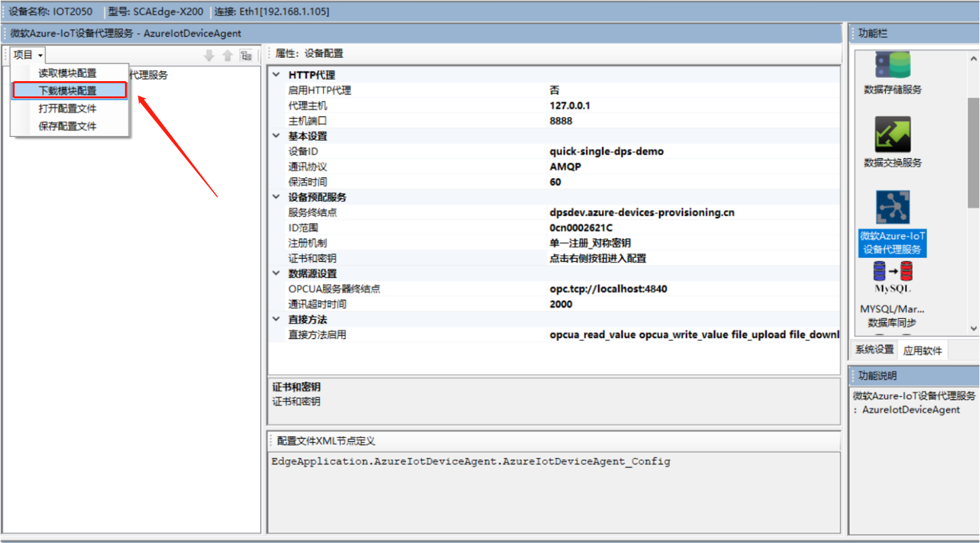This screenshot has height=543, width=980.
Task: Click the tree view toolbar icon
Action: pyautogui.click(x=246, y=55)
